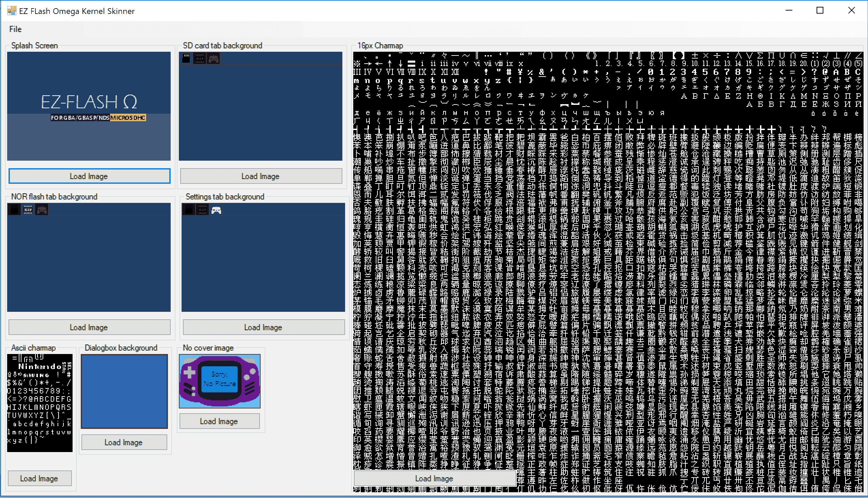Select the Ascii charmap preview image
This screenshot has width=868, height=498.
(40, 403)
